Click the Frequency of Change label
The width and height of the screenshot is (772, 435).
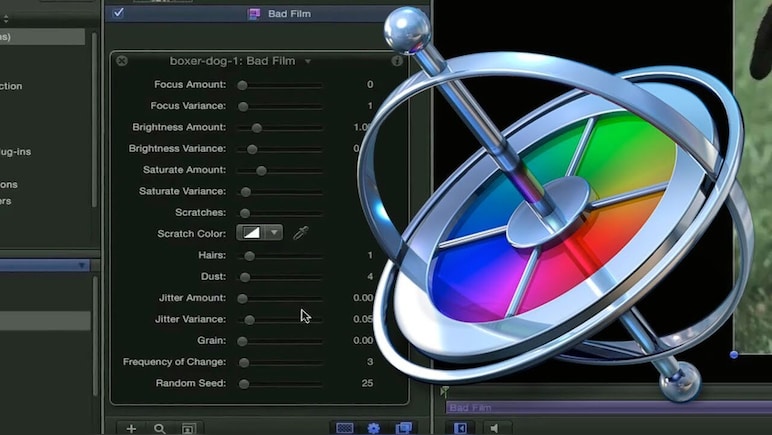(174, 362)
